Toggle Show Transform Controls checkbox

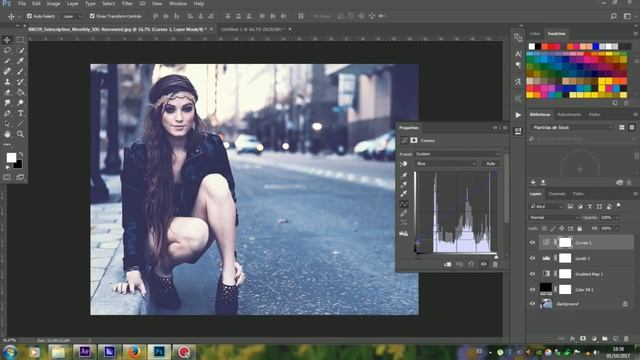tap(92, 16)
